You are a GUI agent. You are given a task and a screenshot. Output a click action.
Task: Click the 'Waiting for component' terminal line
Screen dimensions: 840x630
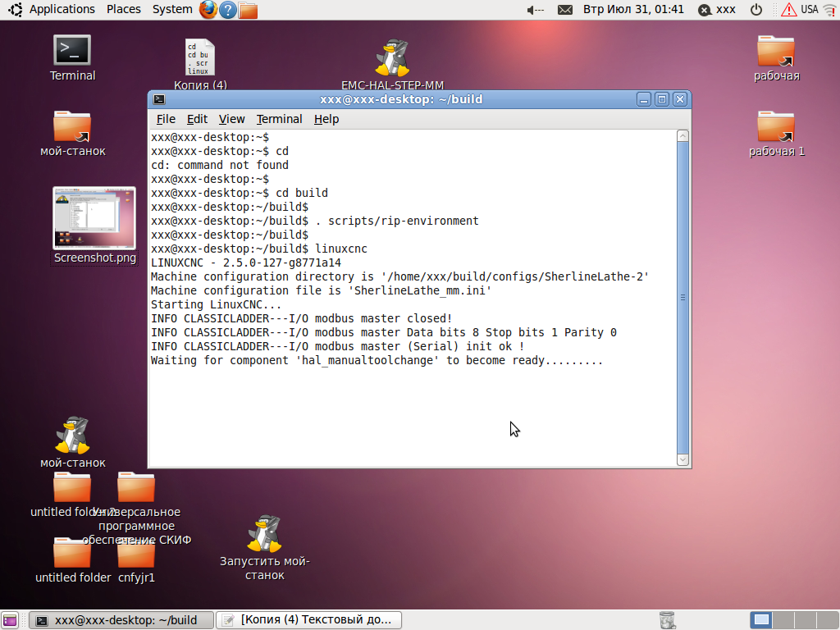(x=377, y=360)
